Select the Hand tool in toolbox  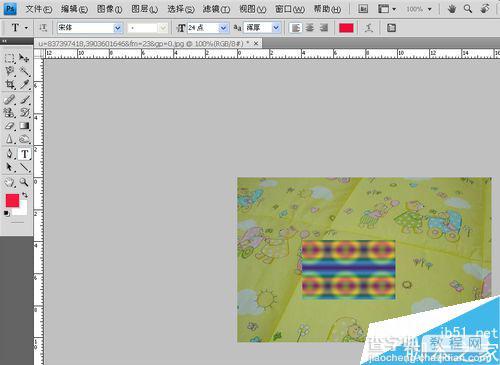click(x=10, y=182)
